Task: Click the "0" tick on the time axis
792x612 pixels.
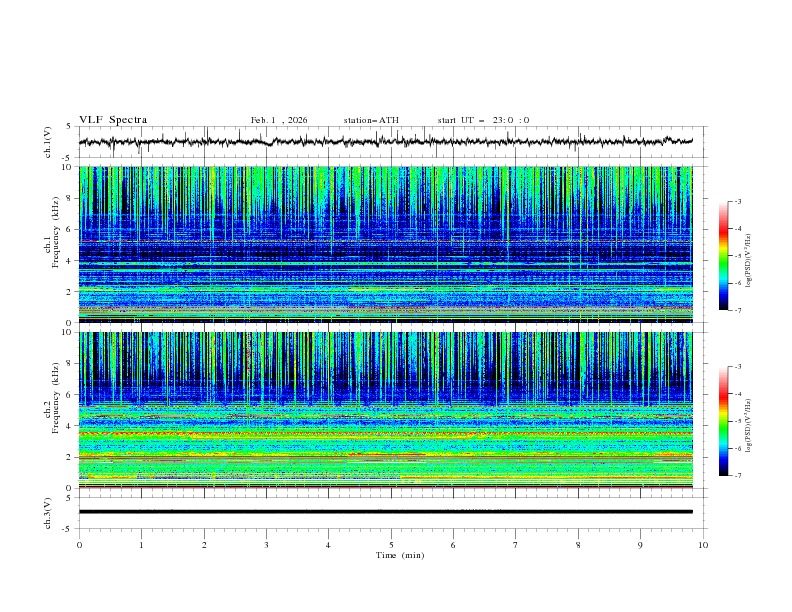Action: pyautogui.click(x=79, y=545)
